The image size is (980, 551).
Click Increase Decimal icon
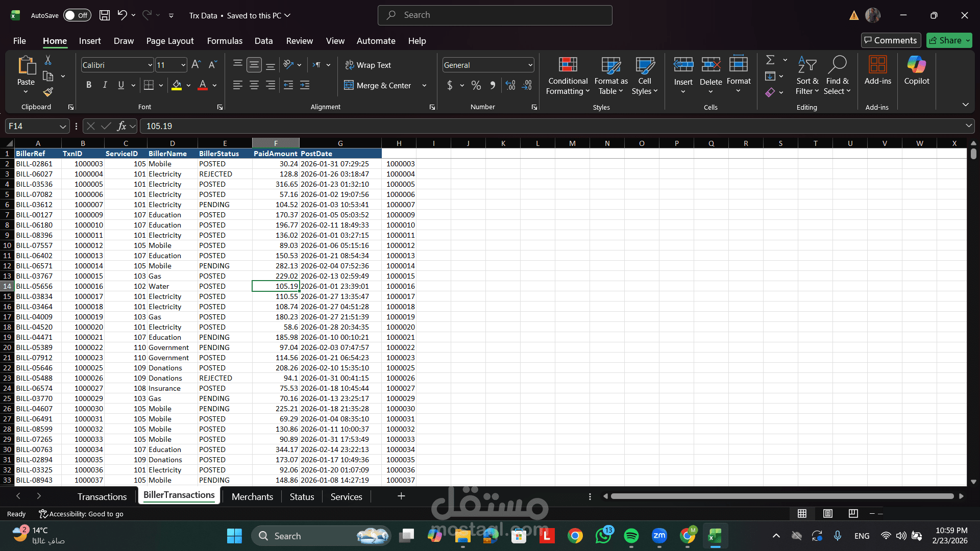[x=510, y=85]
